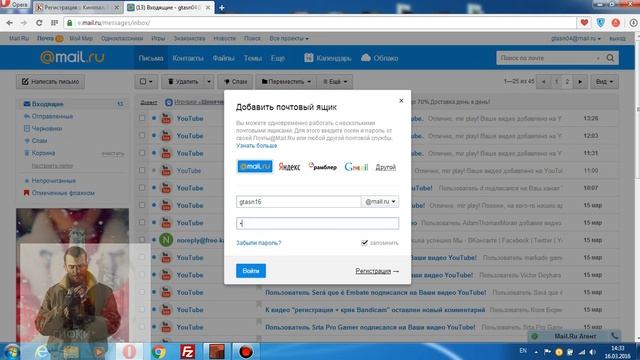Image resolution: width=640 pixels, height=360 pixels.
Task: Tick checkbox of the 13:26 YouTube message
Action: (x=142, y=118)
